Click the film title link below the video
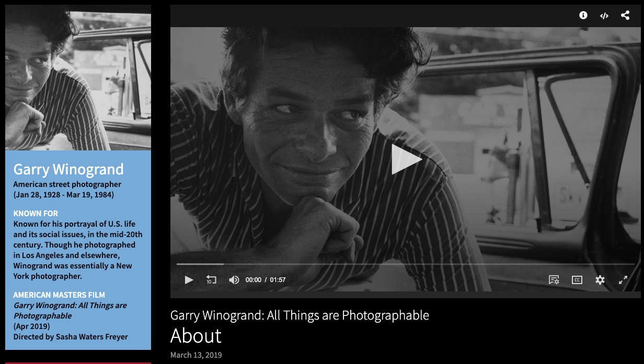Image resolution: width=644 pixels, height=364 pixels. click(300, 315)
